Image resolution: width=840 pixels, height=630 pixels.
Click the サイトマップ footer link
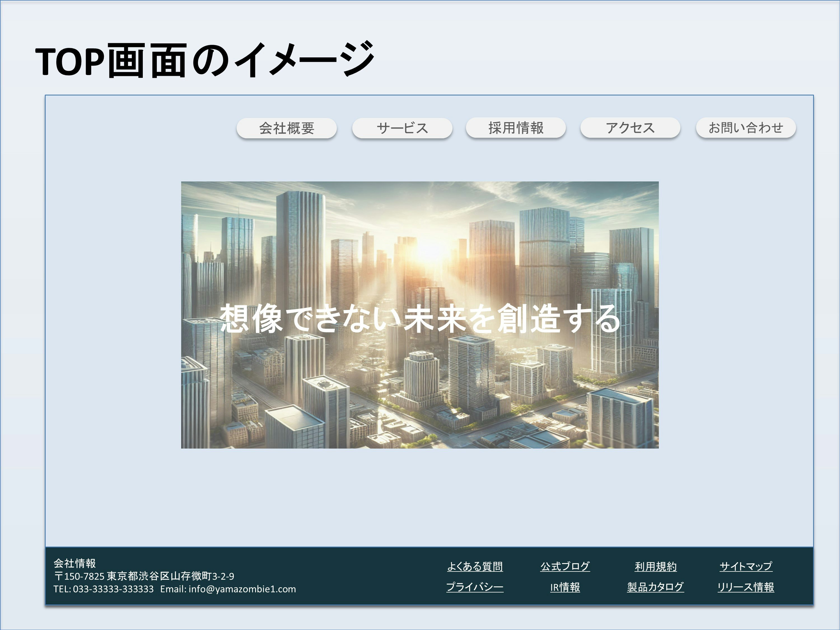click(x=746, y=566)
